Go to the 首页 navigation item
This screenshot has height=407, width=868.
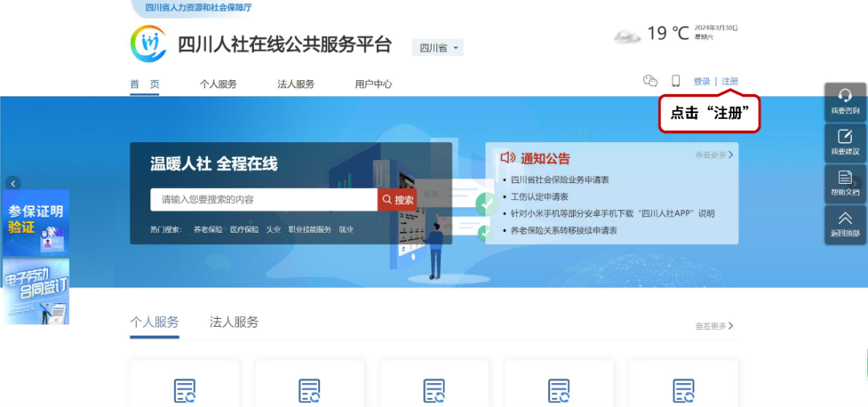[x=145, y=84]
